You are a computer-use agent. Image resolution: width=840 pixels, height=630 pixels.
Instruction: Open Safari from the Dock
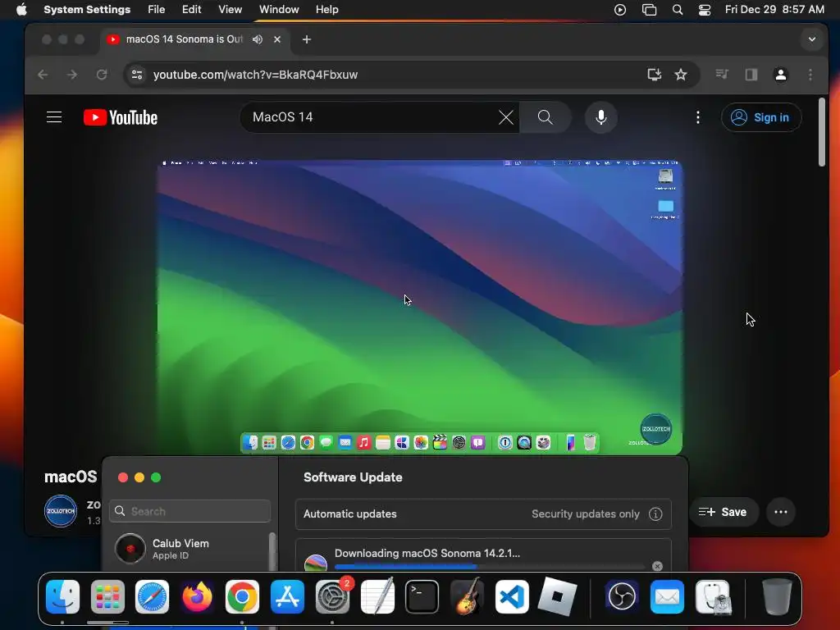pyautogui.click(x=152, y=597)
